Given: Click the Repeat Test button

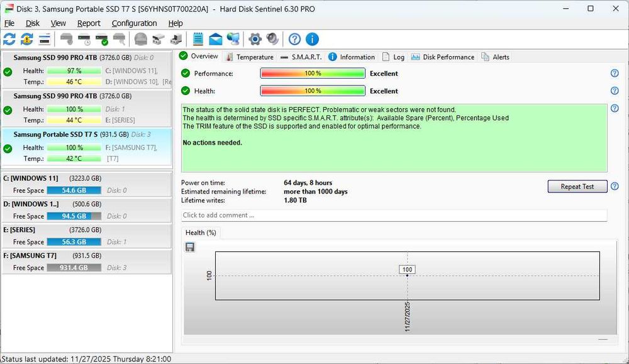Looking at the screenshot, I should click(577, 187).
